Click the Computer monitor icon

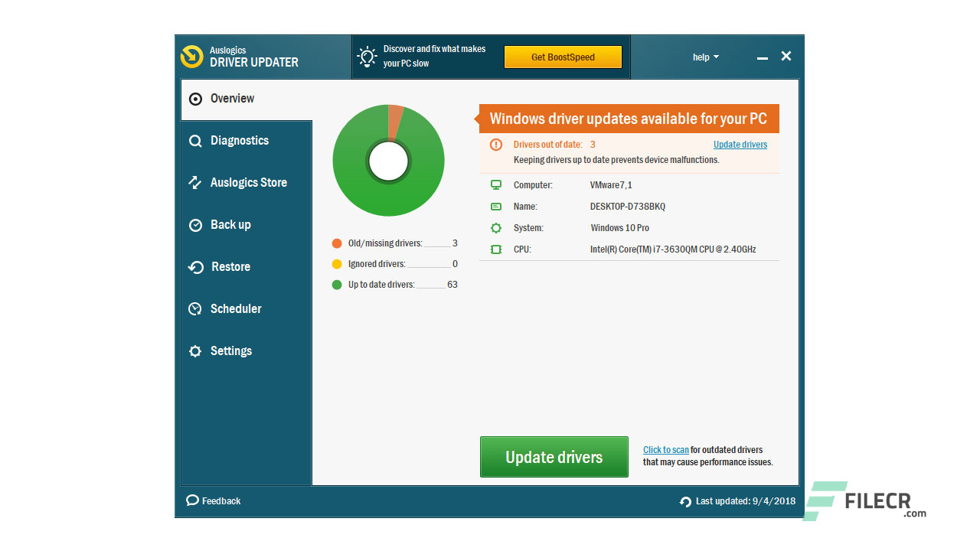496,185
